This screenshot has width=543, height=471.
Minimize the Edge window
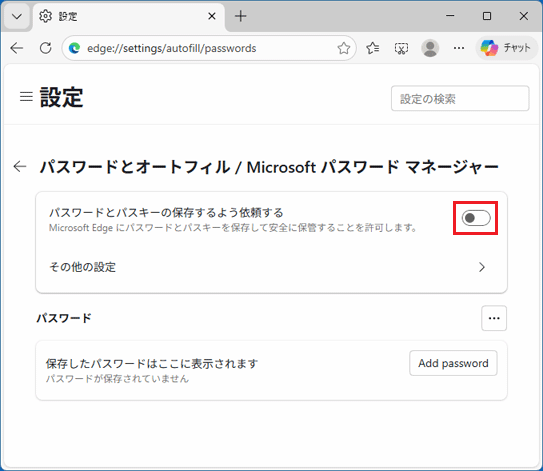(x=450, y=16)
